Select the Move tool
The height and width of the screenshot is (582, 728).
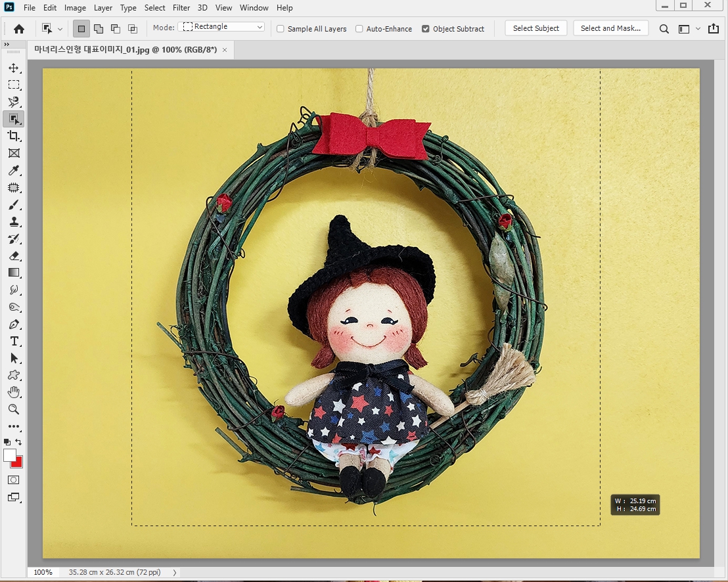(x=13, y=68)
